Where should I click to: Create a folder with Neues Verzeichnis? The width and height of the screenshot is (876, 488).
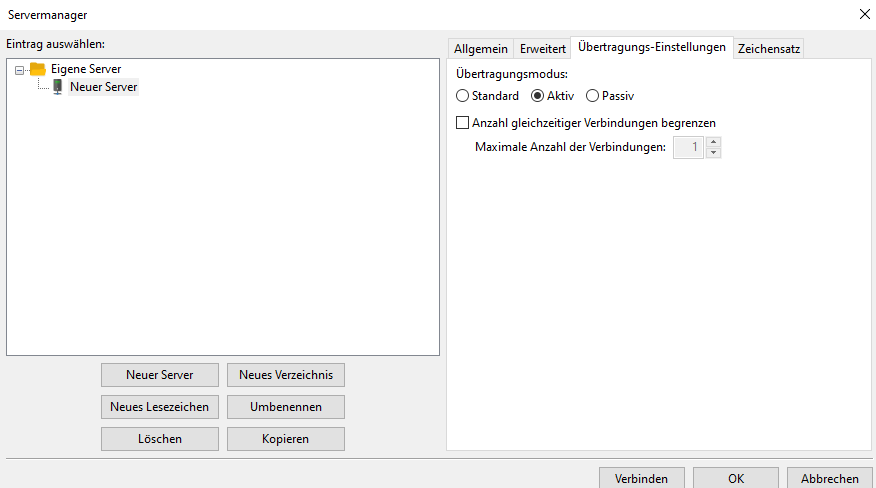(285, 375)
